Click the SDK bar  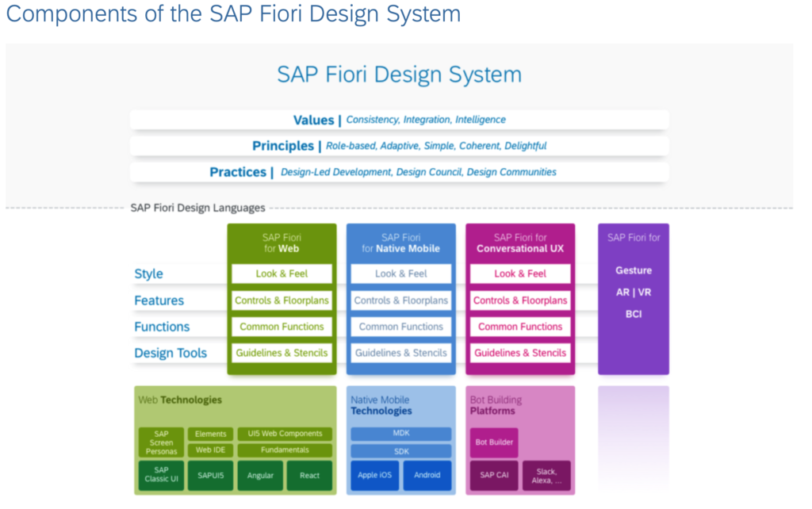click(400, 451)
